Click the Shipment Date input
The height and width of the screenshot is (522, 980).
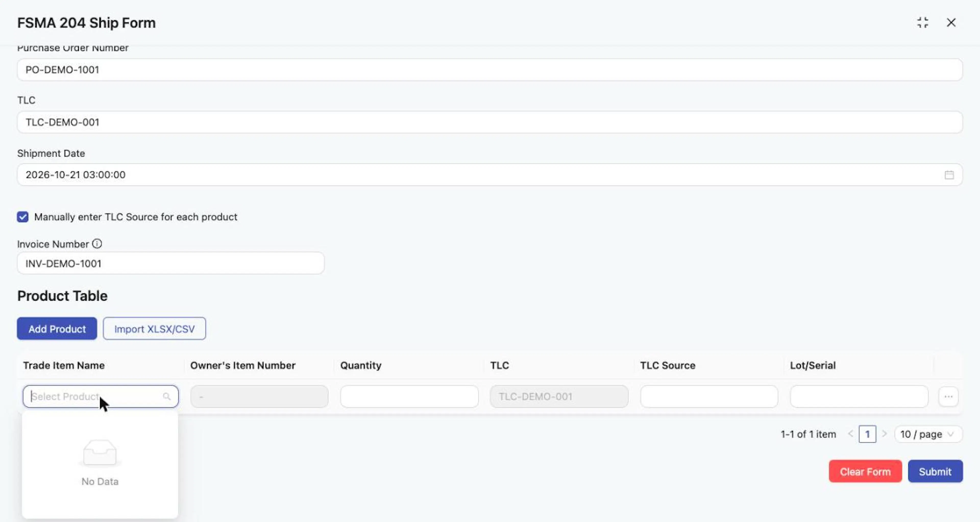pos(490,175)
